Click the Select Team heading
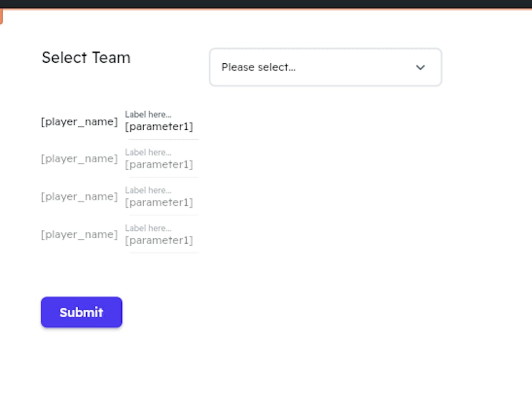 click(86, 57)
